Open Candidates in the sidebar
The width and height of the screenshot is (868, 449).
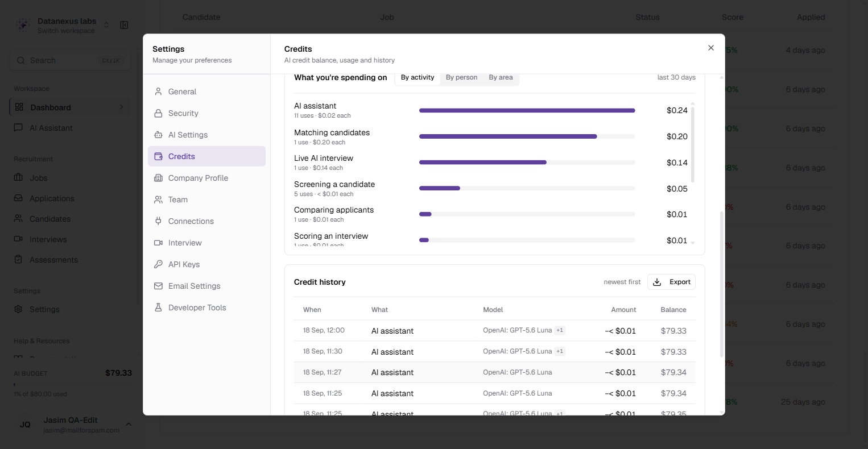click(x=70, y=219)
